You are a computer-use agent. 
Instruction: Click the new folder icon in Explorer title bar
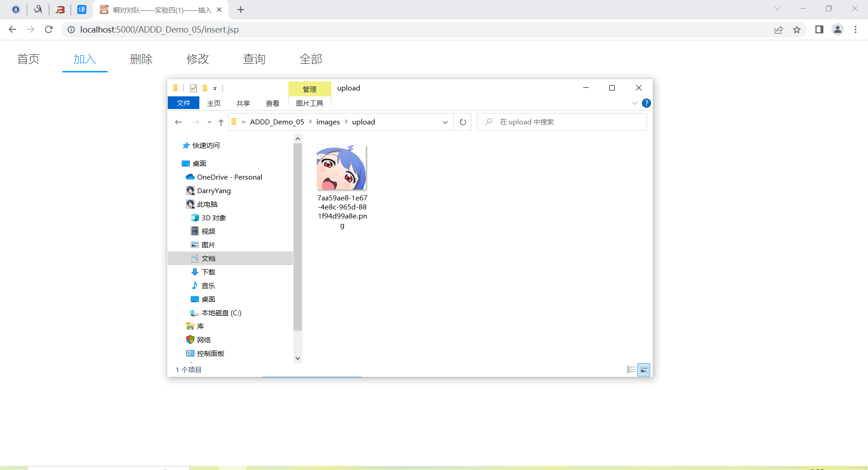coord(205,88)
